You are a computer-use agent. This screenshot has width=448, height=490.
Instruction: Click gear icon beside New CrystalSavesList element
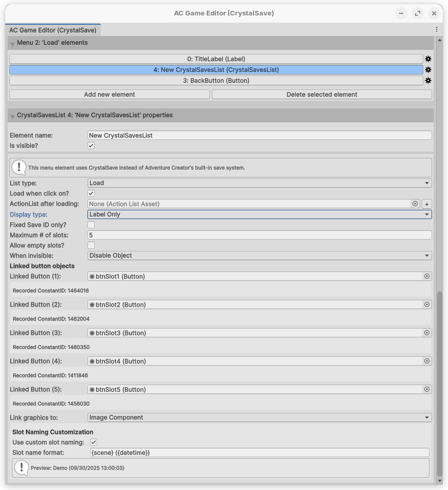[x=428, y=70]
